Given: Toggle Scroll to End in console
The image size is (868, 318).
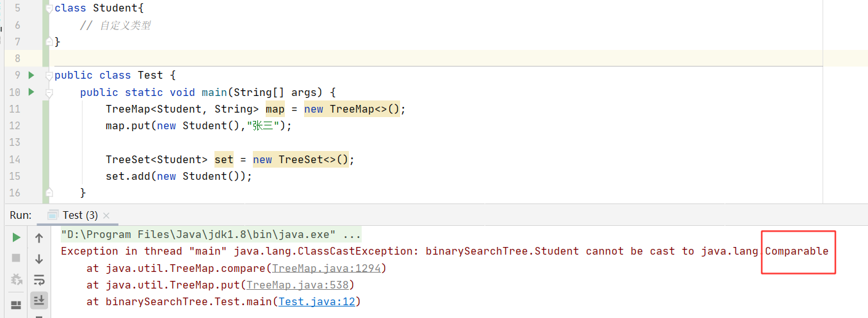Looking at the screenshot, I should coord(39,299).
